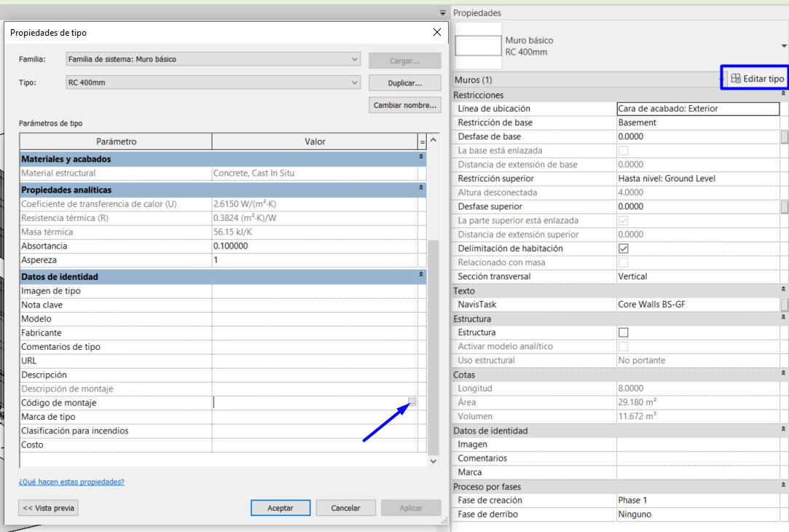Collapse Datos de identidad in Propiedades panel
This screenshot has width=789, height=532.
point(783,429)
